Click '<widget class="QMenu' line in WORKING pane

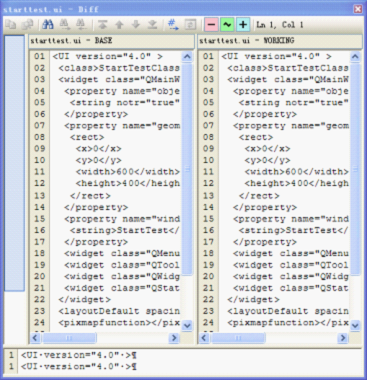tap(291, 253)
